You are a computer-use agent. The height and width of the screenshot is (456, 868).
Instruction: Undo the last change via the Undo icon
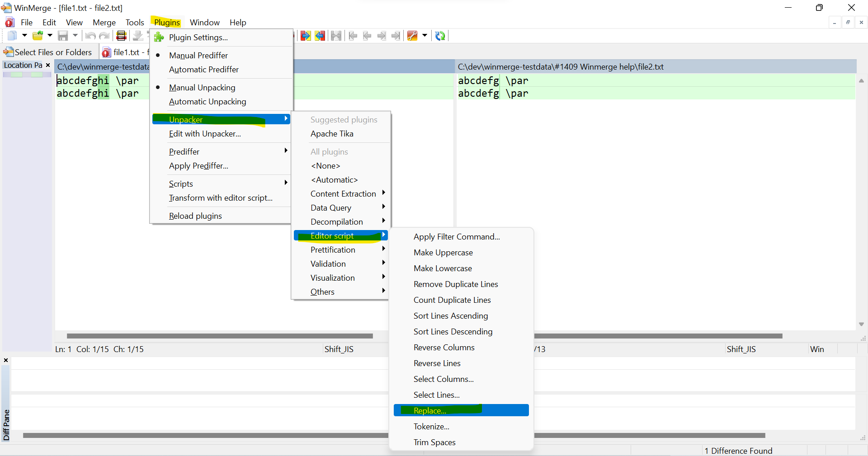[90, 36]
